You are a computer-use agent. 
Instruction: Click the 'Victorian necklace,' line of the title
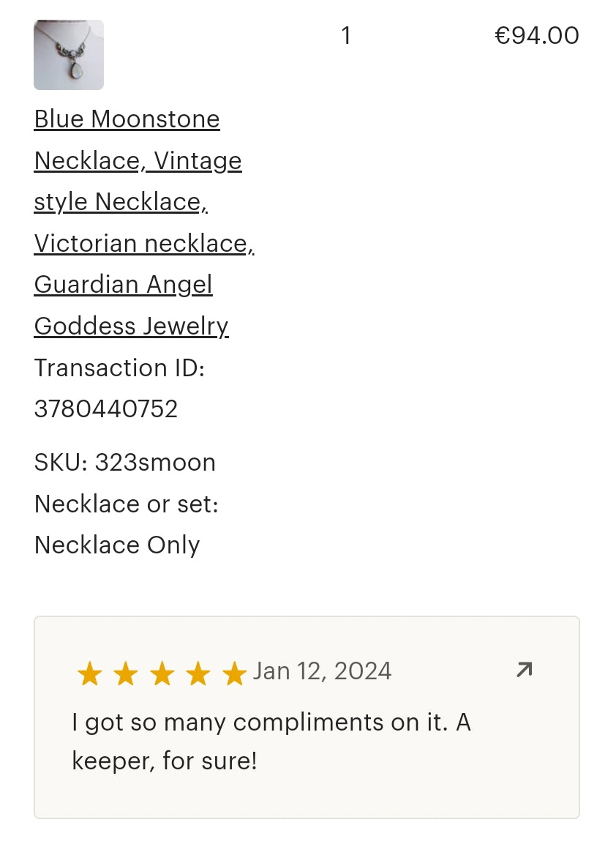(x=144, y=243)
